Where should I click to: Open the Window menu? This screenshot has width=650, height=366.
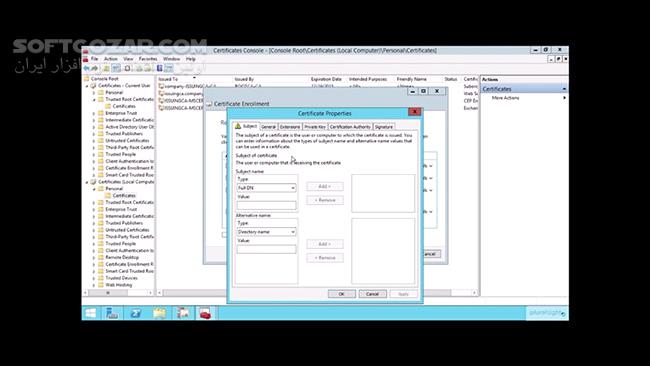coord(171,59)
